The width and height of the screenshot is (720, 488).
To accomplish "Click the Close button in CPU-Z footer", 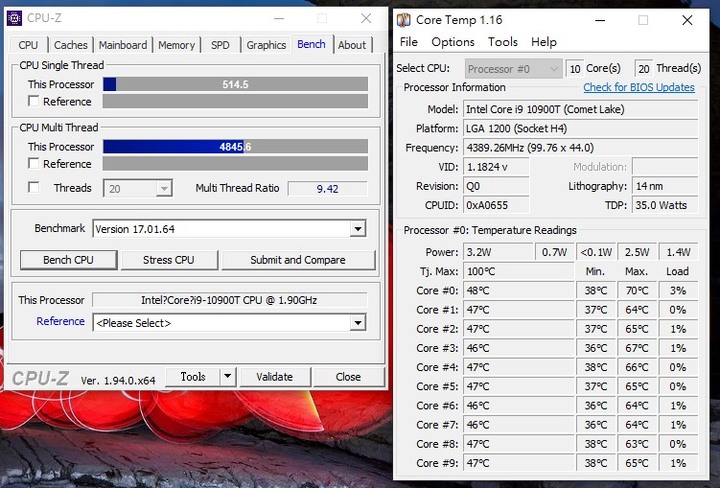I will tap(348, 376).
